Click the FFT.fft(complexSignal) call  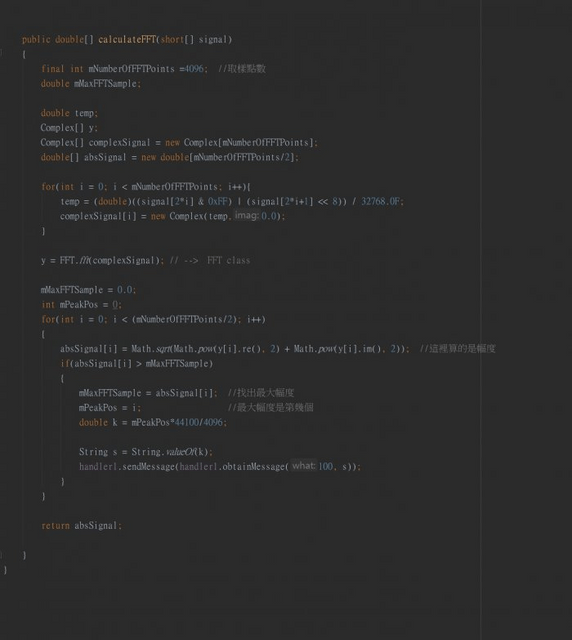pyautogui.click(x=109, y=260)
